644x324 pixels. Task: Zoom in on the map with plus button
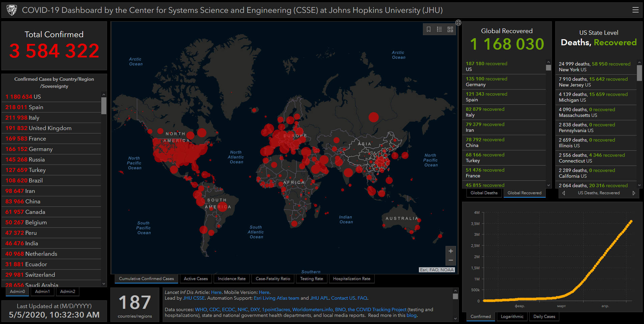451,251
